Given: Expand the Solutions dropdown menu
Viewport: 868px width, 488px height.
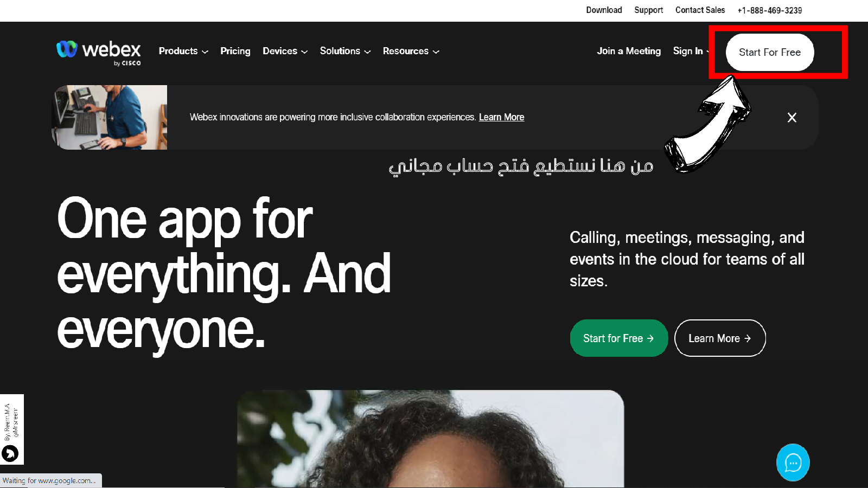Looking at the screenshot, I should point(346,51).
